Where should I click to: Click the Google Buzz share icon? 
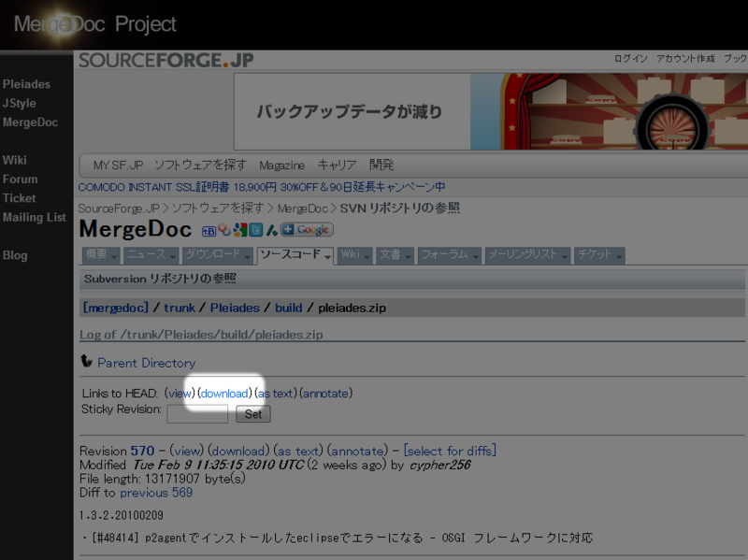(240, 230)
